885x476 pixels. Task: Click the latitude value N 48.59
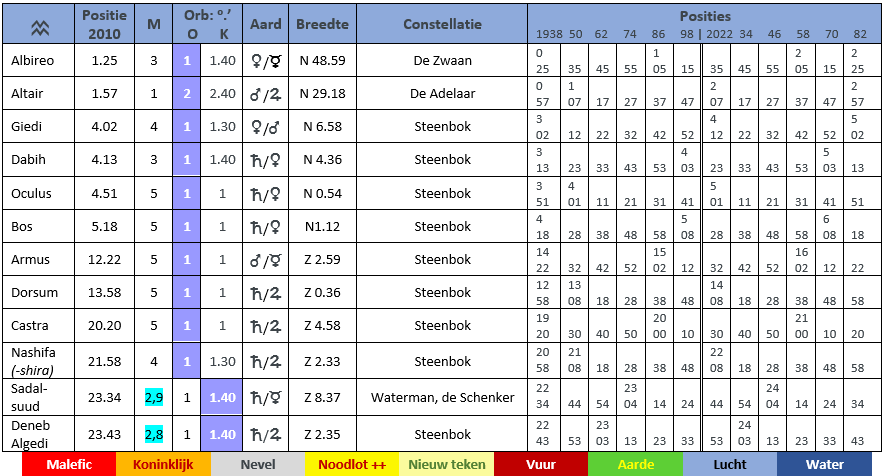click(x=322, y=60)
